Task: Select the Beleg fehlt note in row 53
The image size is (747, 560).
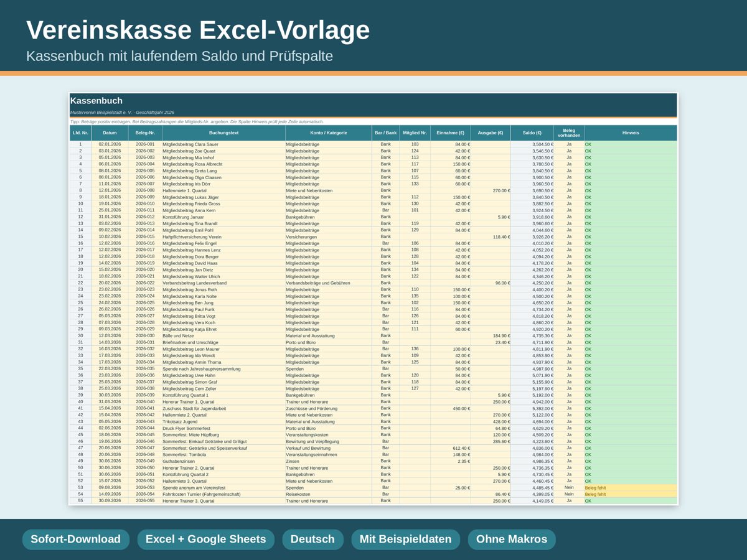Action: coord(631,488)
